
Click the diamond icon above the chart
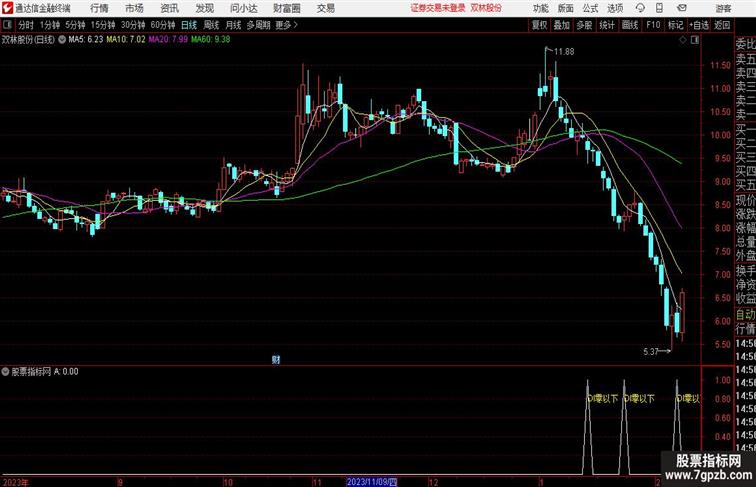click(683, 40)
